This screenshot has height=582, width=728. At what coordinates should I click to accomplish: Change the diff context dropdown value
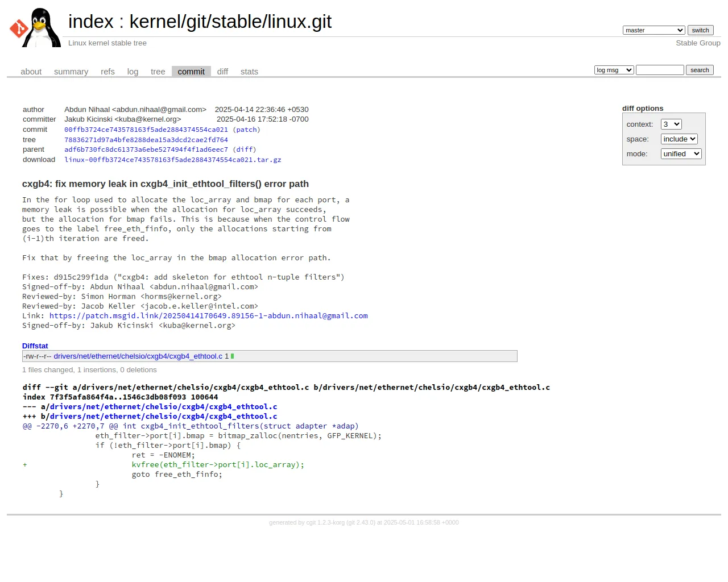tap(671, 124)
